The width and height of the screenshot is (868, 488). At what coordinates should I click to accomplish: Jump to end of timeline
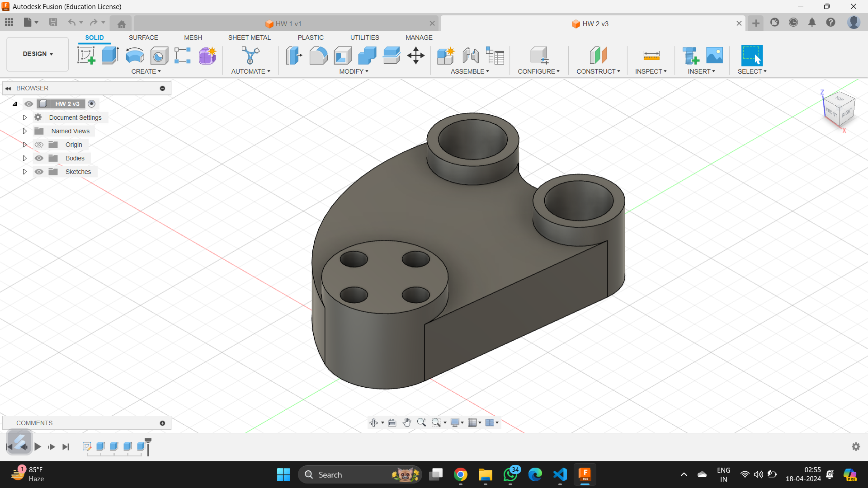[x=66, y=447]
